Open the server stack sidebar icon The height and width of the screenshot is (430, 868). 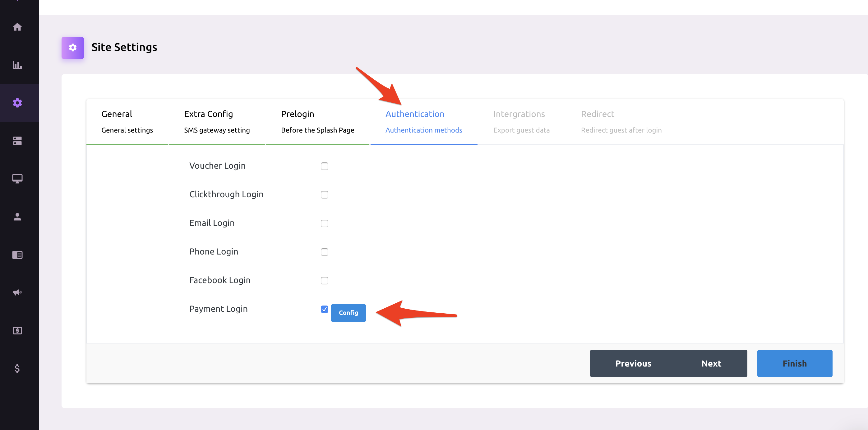click(17, 141)
